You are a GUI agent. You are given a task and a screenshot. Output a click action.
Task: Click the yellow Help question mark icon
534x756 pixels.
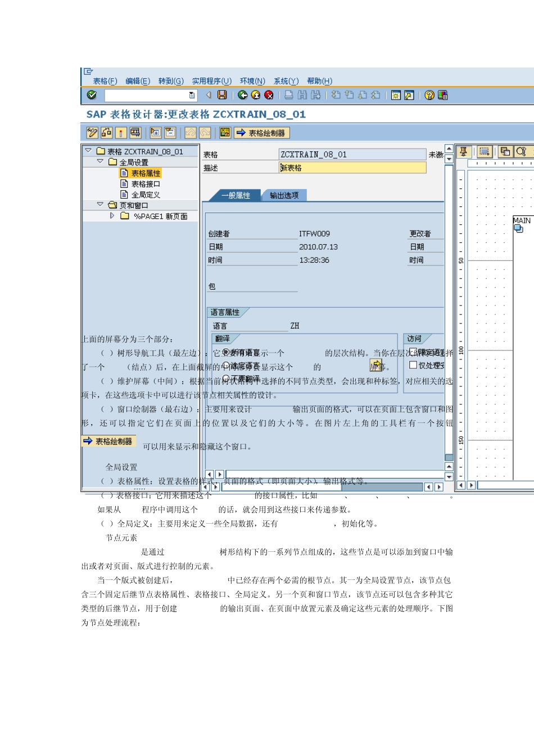429,95
